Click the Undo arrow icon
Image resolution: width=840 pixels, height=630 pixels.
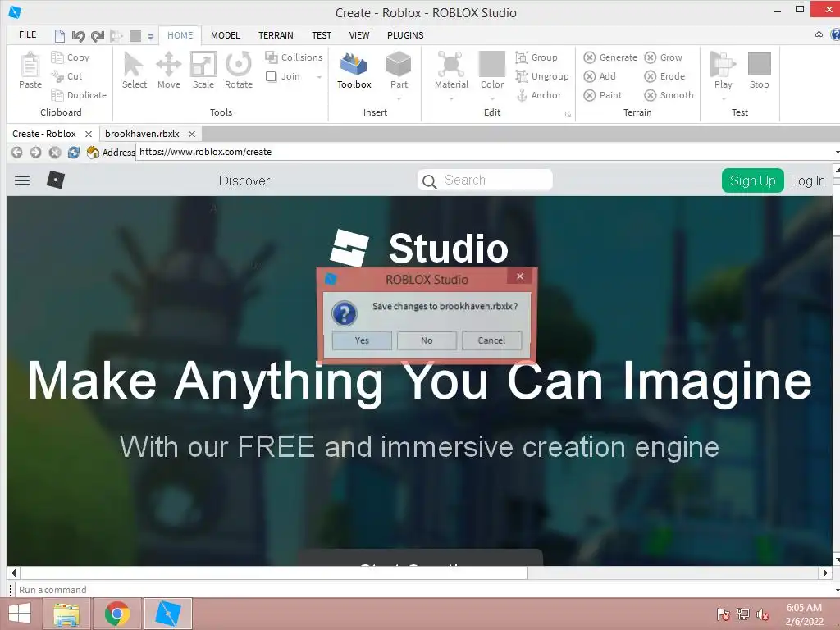pyautogui.click(x=78, y=36)
